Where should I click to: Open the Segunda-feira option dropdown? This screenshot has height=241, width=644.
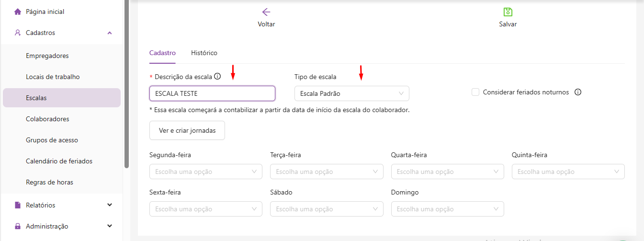tap(205, 172)
